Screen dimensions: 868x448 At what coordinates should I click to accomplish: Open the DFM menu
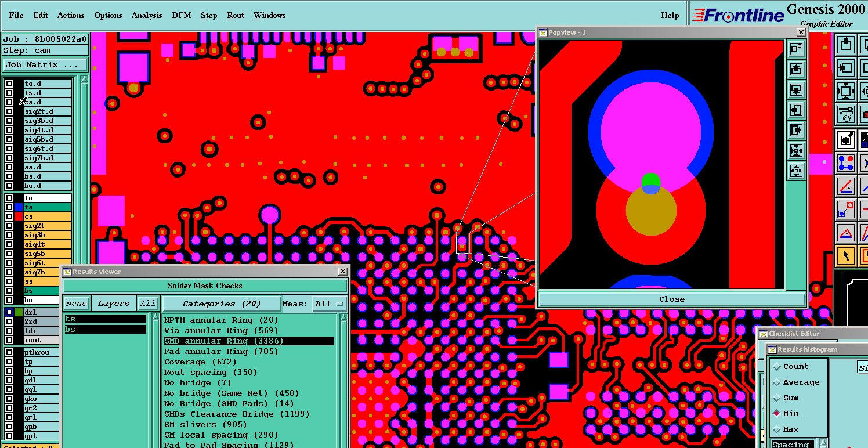point(181,15)
